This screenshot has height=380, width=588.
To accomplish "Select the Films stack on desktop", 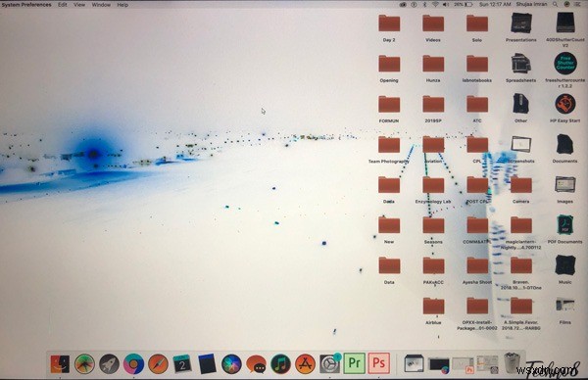I will [x=565, y=306].
